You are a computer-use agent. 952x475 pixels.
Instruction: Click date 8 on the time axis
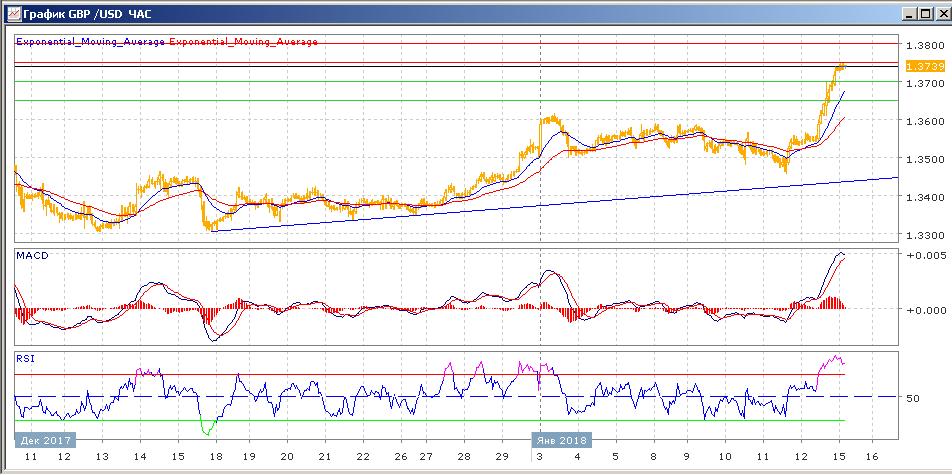point(653,456)
